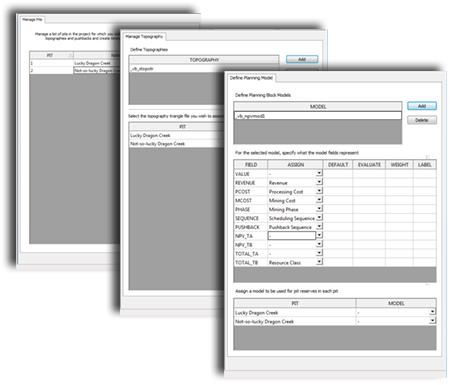The height and width of the screenshot is (385, 453).
Task: Open the PCOST Processing Cost dropdown arrow
Action: [x=319, y=191]
